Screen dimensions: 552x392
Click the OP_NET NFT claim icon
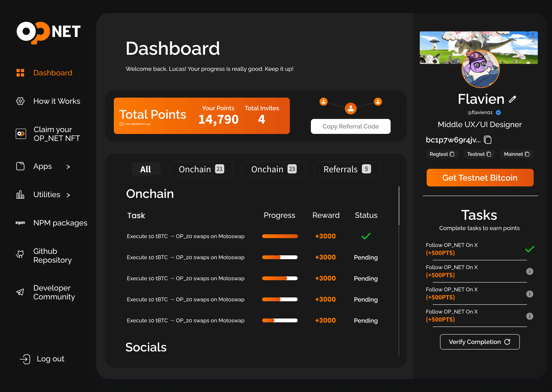[21, 134]
